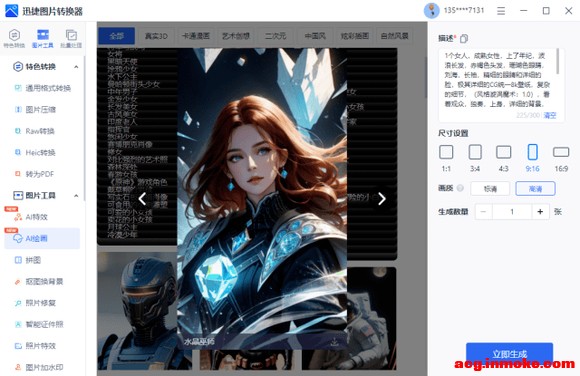Increase the 生成数量 count with the plus button

[x=540, y=212]
